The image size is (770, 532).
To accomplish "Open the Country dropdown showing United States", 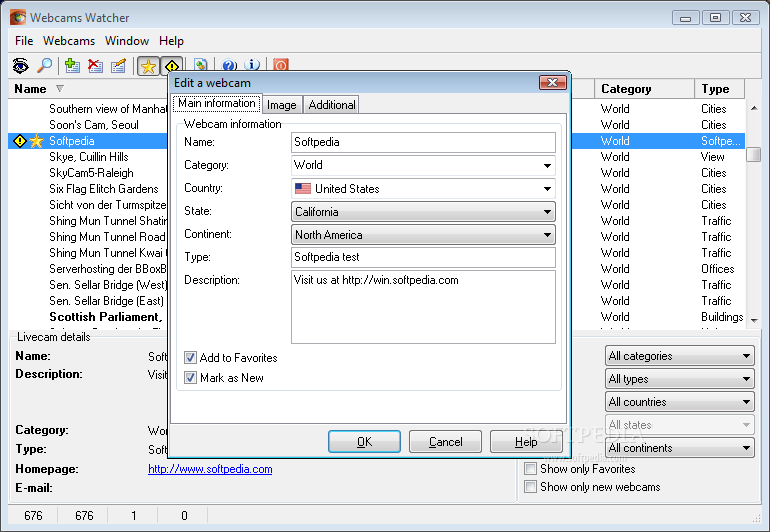I will pyautogui.click(x=423, y=189).
